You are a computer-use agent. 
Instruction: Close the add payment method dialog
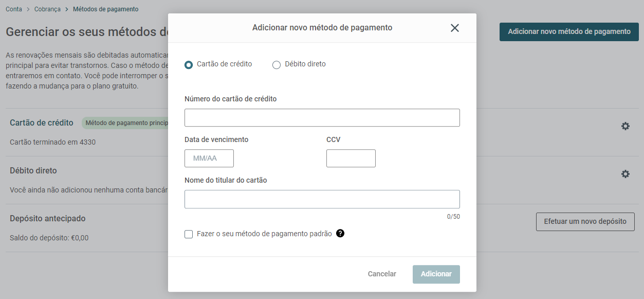[x=454, y=28]
